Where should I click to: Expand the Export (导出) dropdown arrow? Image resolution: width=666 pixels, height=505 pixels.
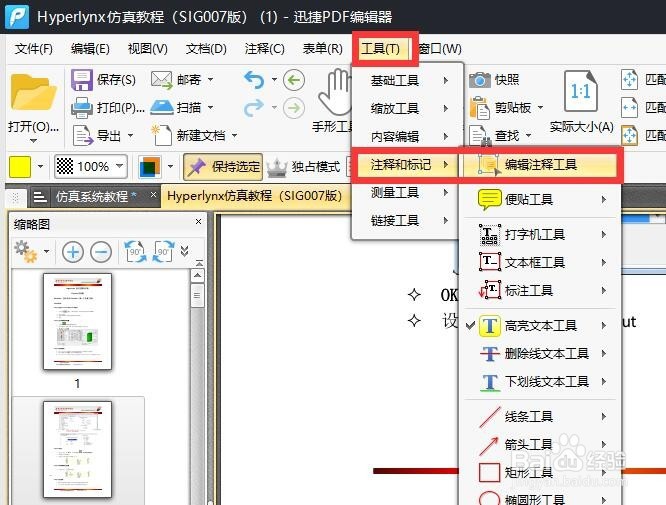pos(130,136)
